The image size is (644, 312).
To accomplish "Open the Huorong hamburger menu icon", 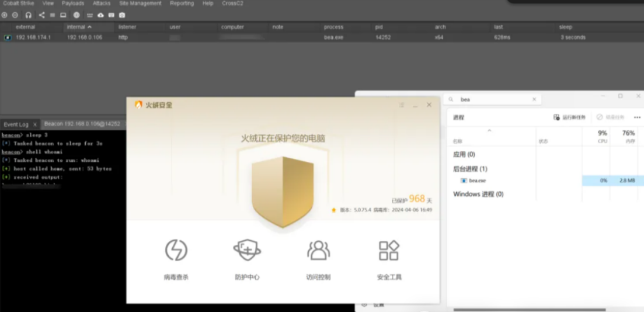I will (402, 105).
